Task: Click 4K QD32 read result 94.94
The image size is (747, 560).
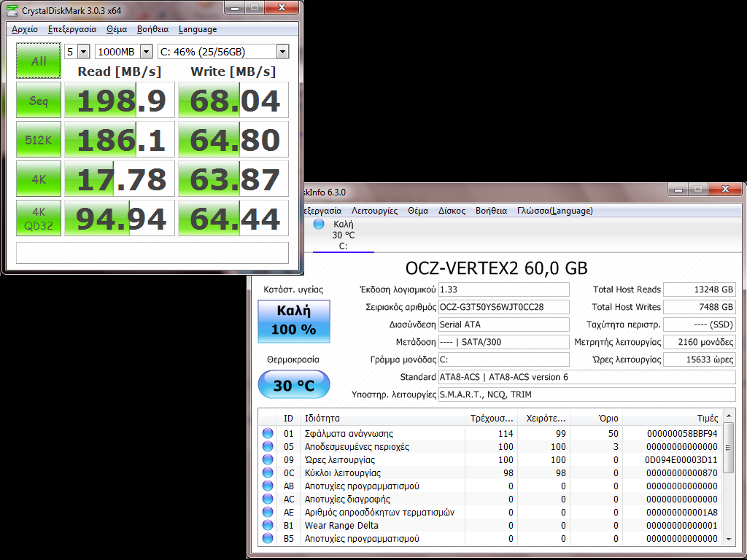Action: (x=120, y=218)
